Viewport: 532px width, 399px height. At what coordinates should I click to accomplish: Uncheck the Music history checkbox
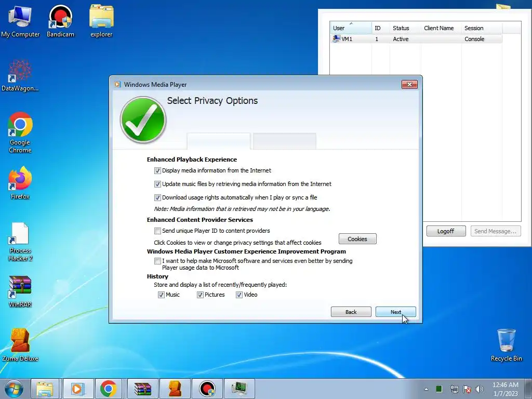coord(161,295)
